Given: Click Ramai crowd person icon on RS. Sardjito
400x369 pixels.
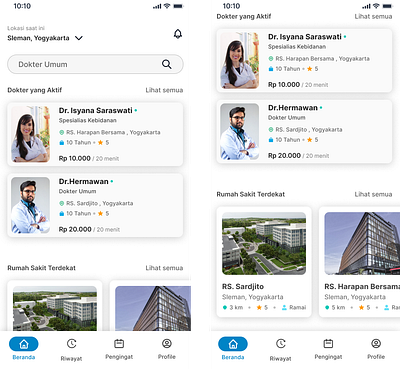Looking at the screenshot, I should click(284, 307).
